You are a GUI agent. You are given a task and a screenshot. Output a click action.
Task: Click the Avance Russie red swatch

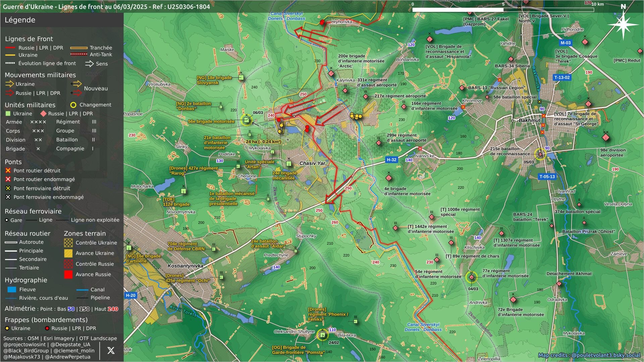coord(68,275)
